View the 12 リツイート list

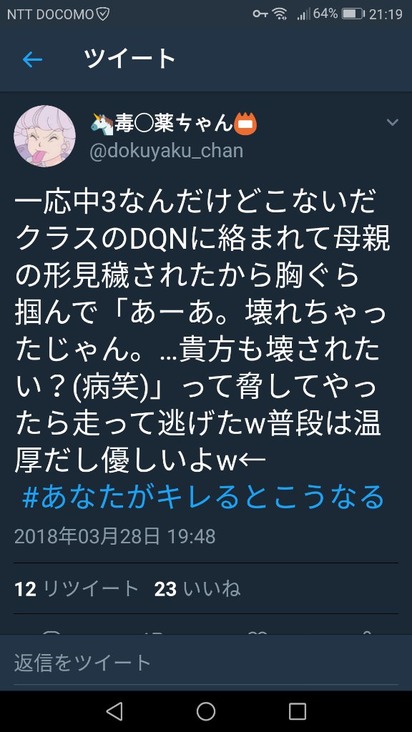77,589
